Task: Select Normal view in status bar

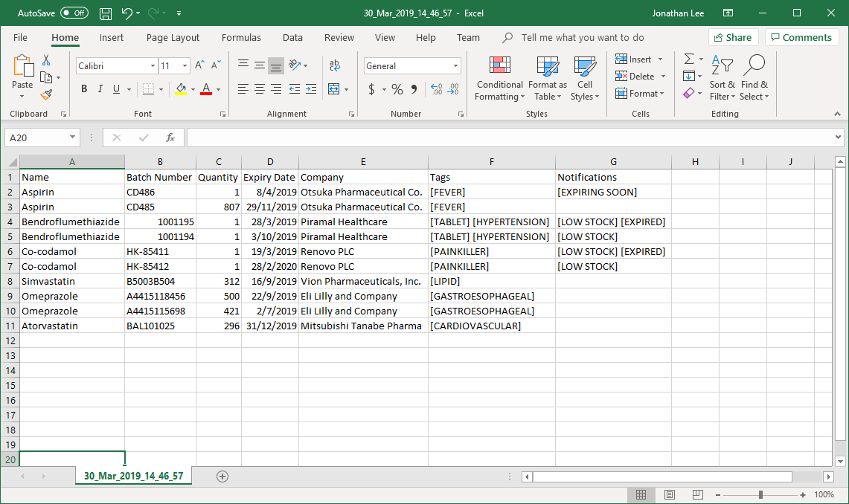Action: tap(641, 494)
